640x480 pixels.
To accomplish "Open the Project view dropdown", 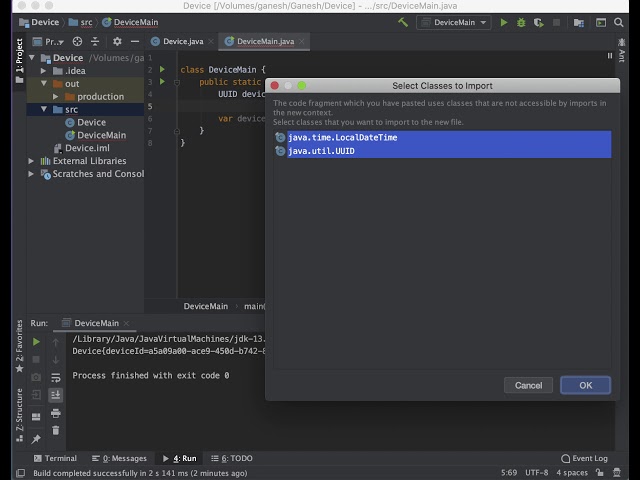I will point(48,41).
